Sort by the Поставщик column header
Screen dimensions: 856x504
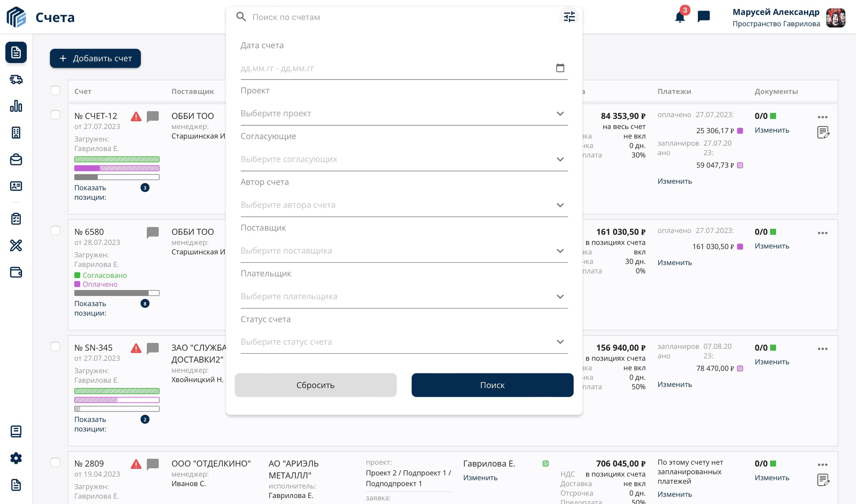tap(193, 91)
